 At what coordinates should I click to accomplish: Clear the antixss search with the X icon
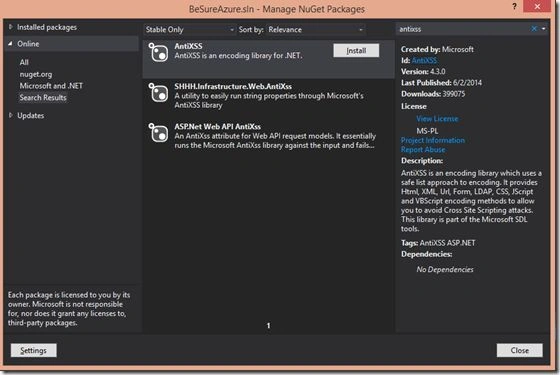[x=534, y=29]
